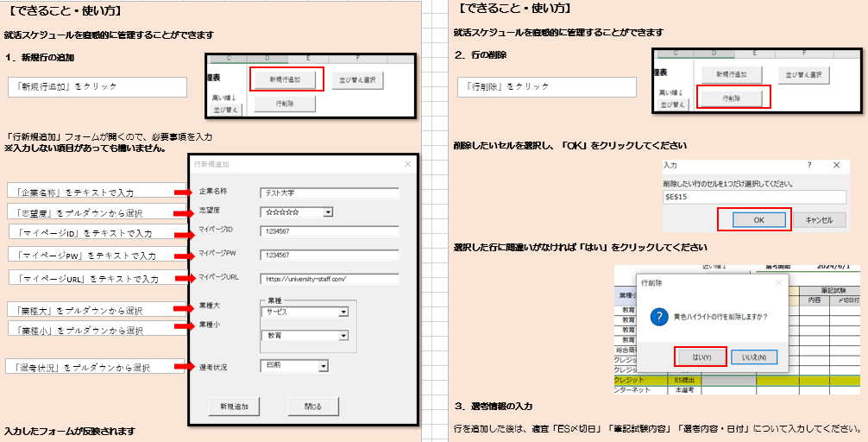Click the 企業名称 field containing テスト大学
Viewport: 868px width, 442px height.
coord(330,193)
